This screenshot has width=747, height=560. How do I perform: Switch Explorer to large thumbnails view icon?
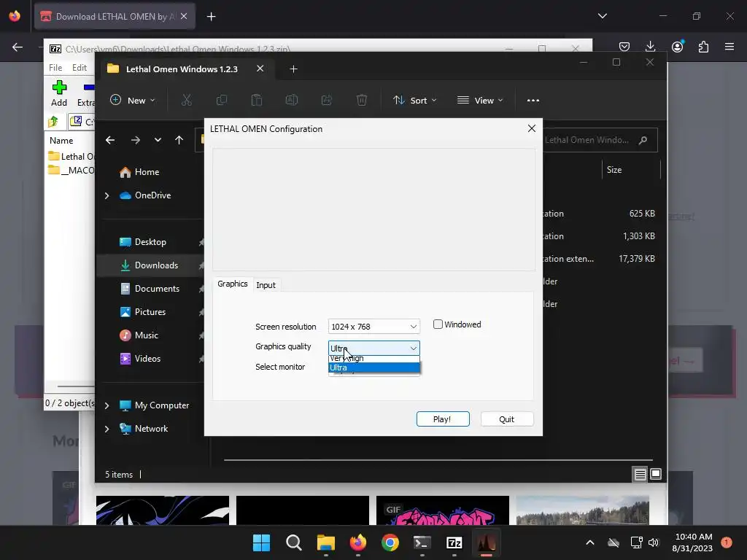[x=656, y=474]
